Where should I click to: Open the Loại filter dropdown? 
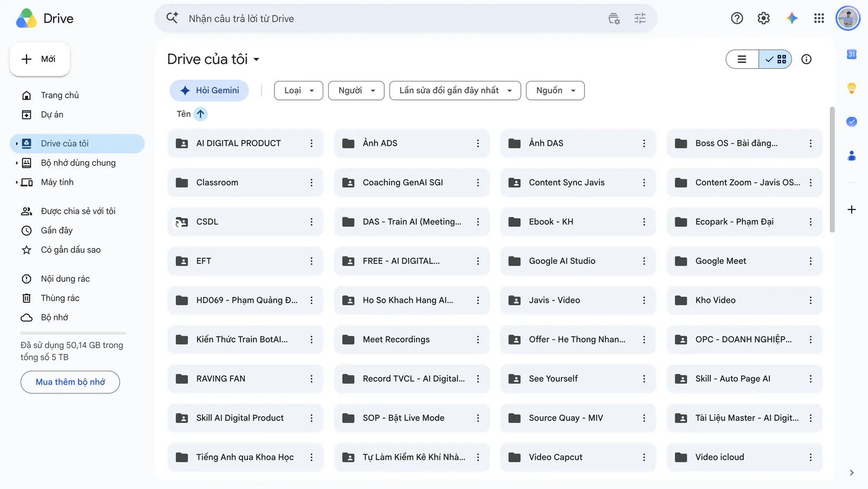click(x=299, y=91)
